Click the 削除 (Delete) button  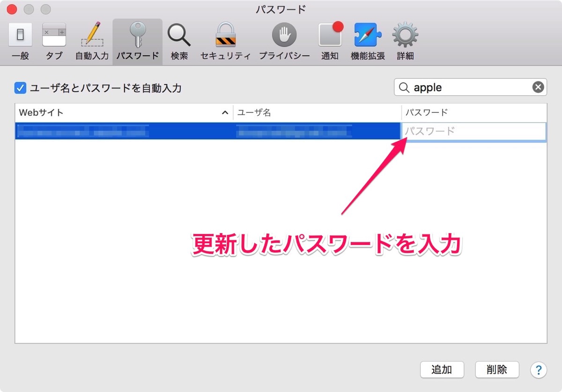[497, 370]
